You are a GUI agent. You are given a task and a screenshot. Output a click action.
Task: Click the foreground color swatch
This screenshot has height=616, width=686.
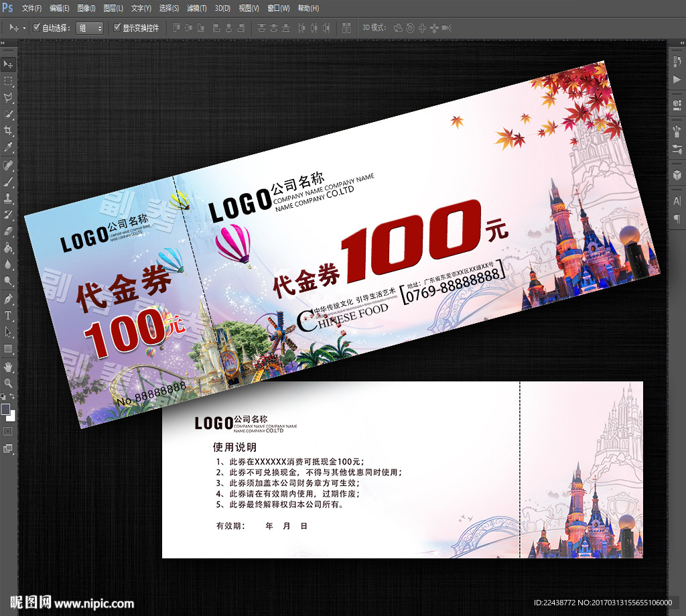[x=5, y=410]
